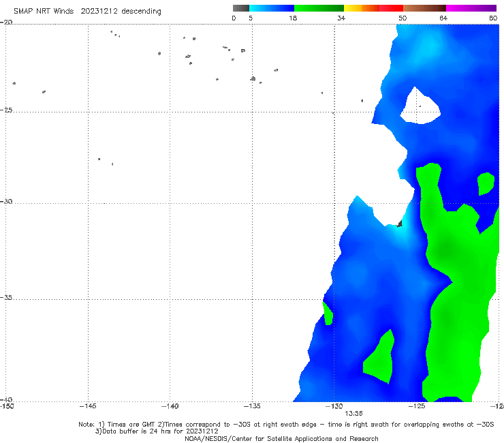Image resolution: width=504 pixels, height=443 pixels.
Task: Click the cyan-to-blue 5-18 color bar segment
Action: tap(272, 8)
